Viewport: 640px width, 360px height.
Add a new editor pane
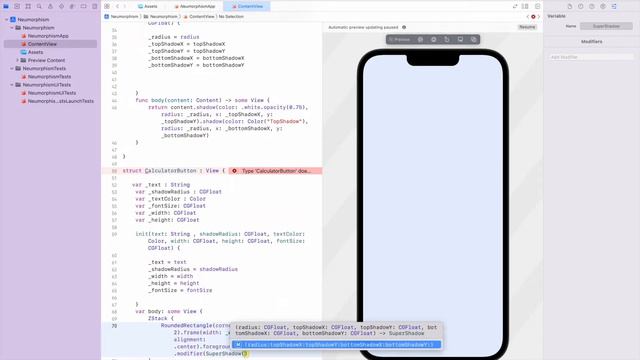(538, 7)
